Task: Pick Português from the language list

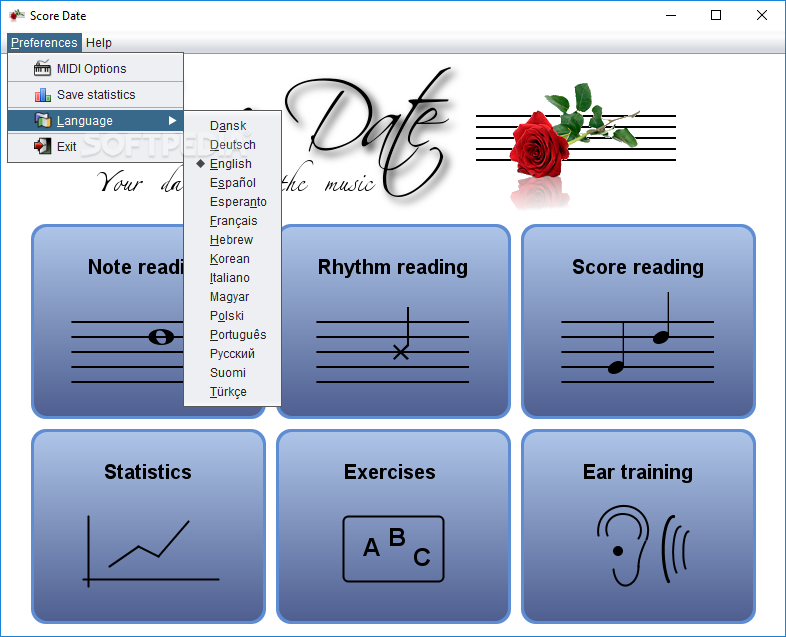Action: 232,335
